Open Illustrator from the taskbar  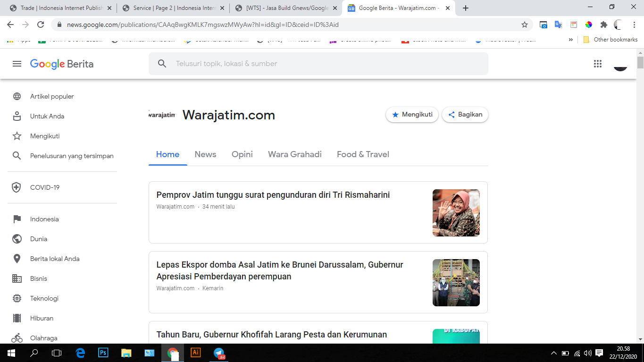click(x=195, y=353)
